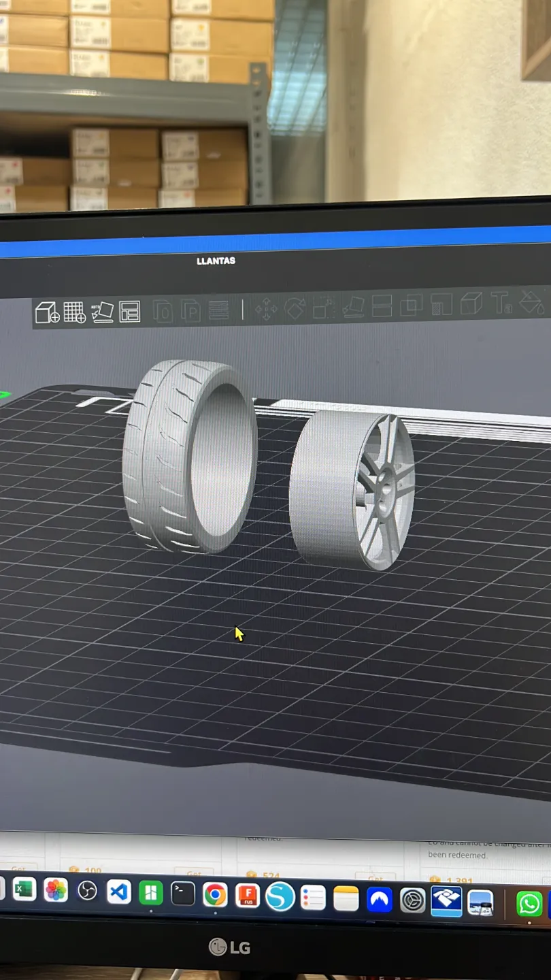Open Fusion from the dock

point(248,896)
